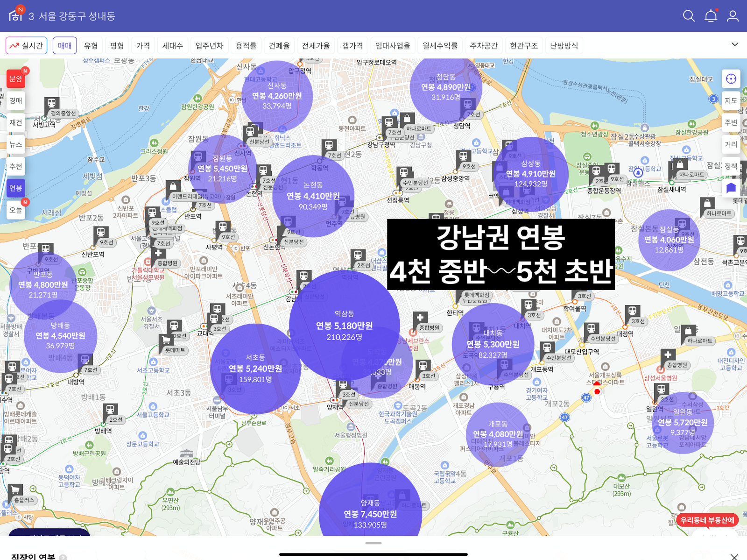Select the 대치동 salary bubble
Viewport: 747px width, 560px height.
493,344
